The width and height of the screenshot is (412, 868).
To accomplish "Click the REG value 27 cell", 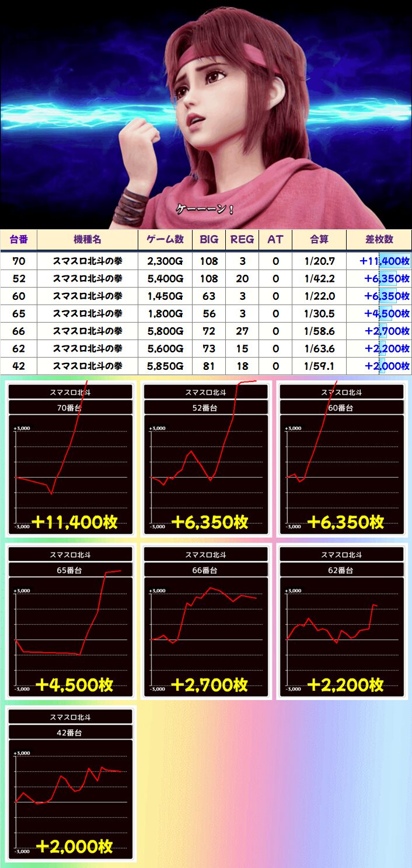I will (242, 331).
